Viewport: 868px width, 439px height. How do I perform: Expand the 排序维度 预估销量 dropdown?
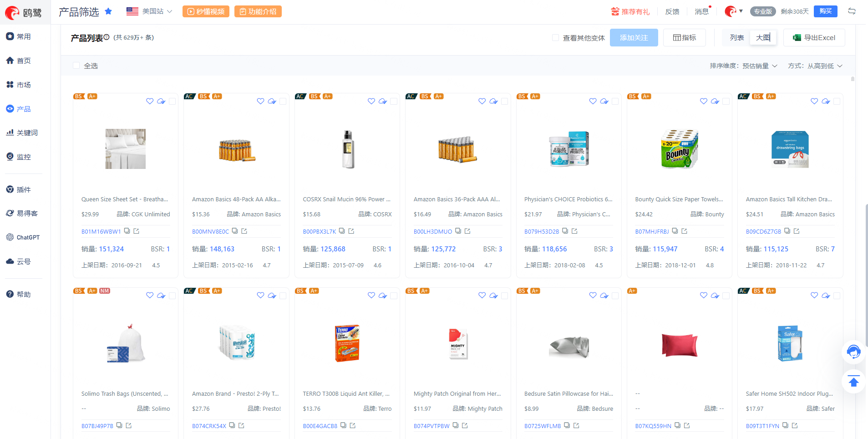pos(760,66)
